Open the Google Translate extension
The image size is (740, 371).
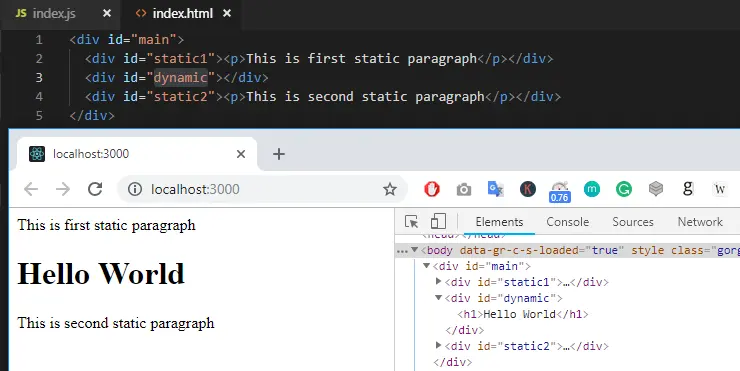coord(496,189)
